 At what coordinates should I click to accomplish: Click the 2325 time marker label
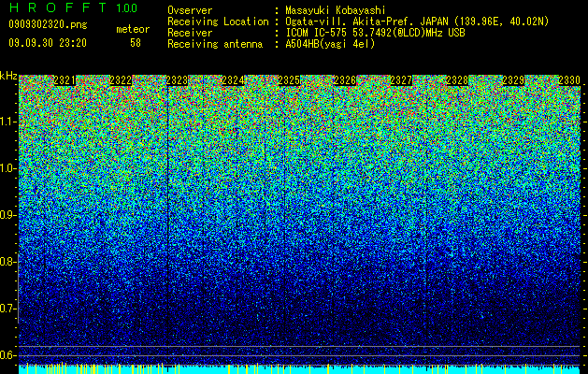[289, 80]
